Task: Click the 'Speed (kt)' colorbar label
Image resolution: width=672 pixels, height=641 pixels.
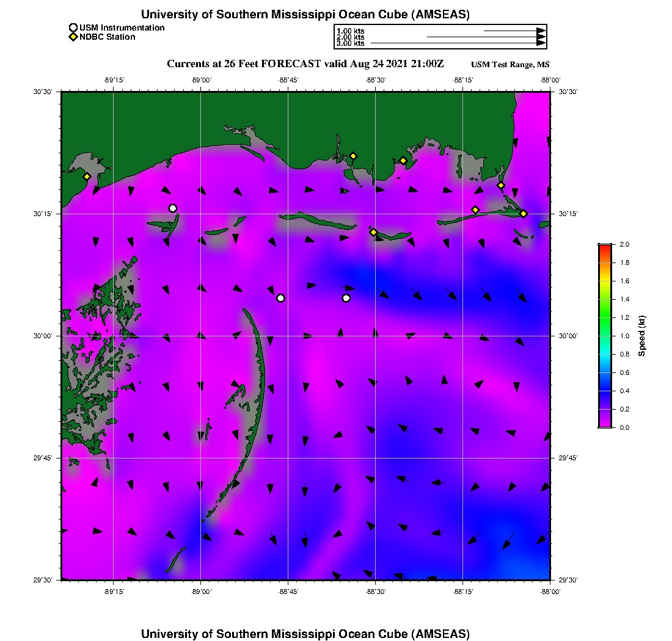Action: [641, 336]
